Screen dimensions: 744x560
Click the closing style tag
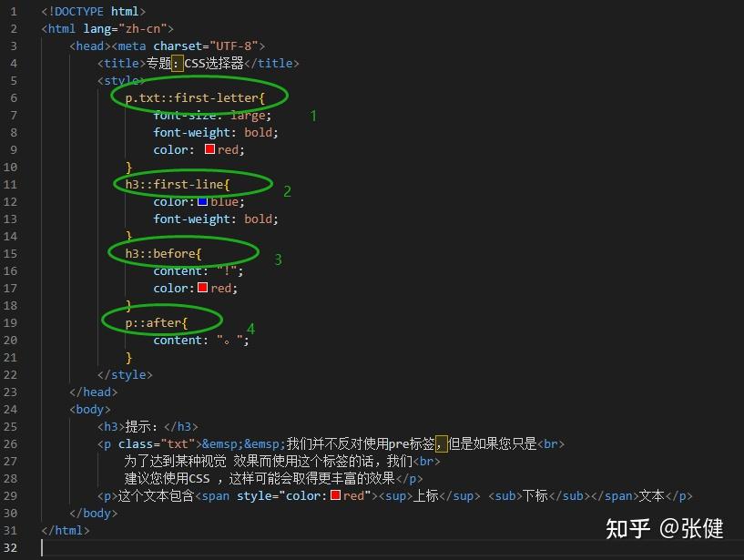click(125, 375)
